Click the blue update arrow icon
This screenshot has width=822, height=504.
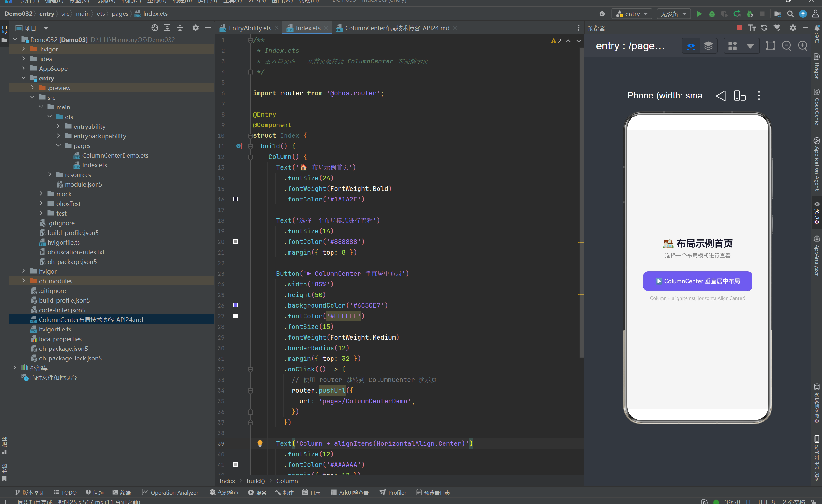(x=803, y=14)
